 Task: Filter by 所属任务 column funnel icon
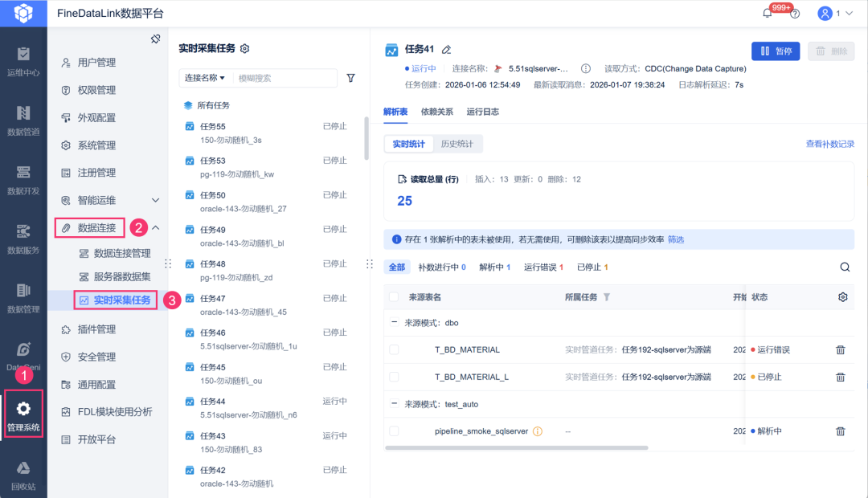607,297
